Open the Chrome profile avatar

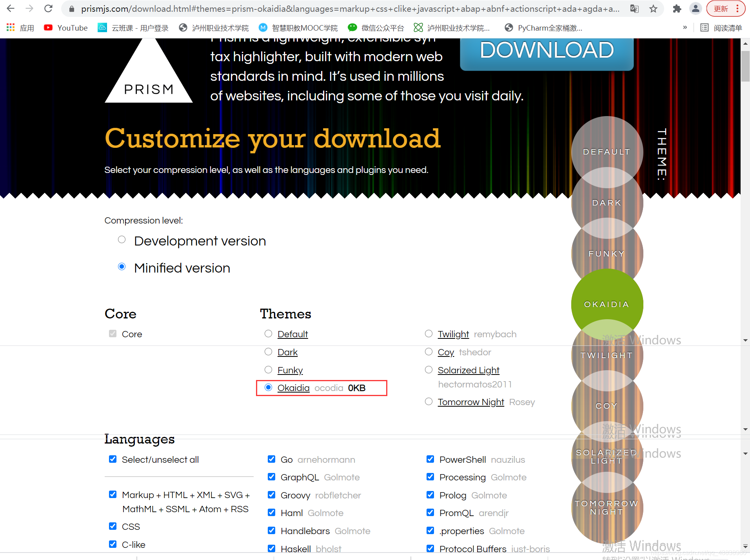click(696, 9)
